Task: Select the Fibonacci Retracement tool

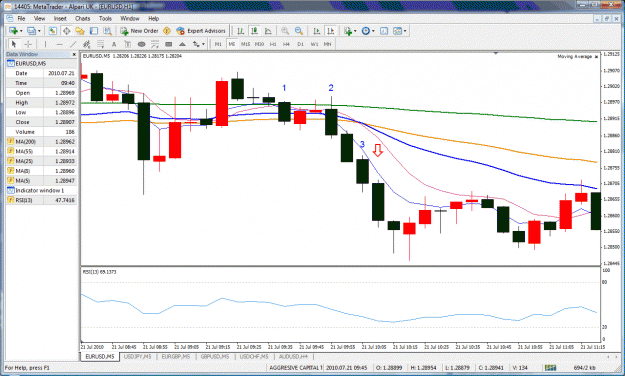Action: [100, 44]
